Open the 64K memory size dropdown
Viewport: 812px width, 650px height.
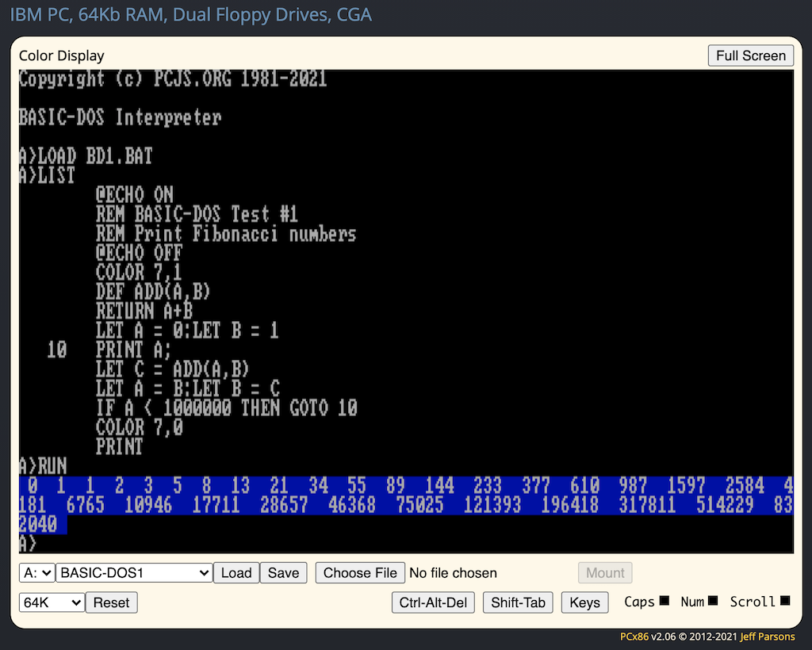click(x=52, y=602)
